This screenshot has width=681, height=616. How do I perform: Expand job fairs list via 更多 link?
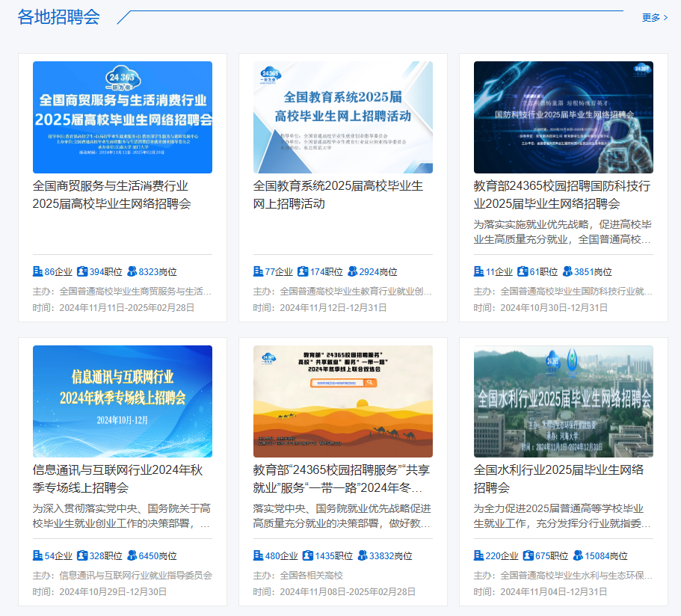[654, 17]
